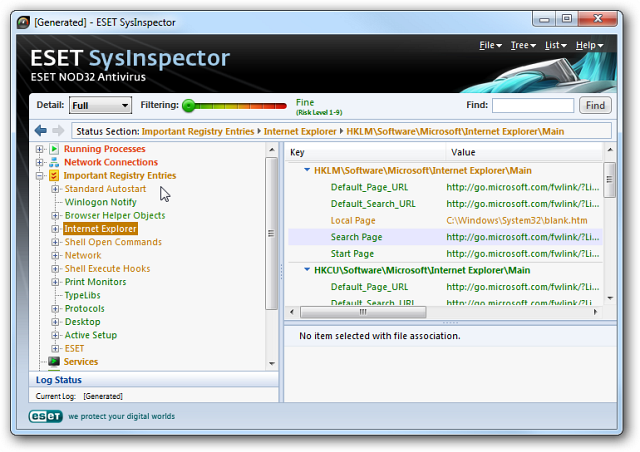
Task: Expand Network Connections node
Action: [x=40, y=163]
